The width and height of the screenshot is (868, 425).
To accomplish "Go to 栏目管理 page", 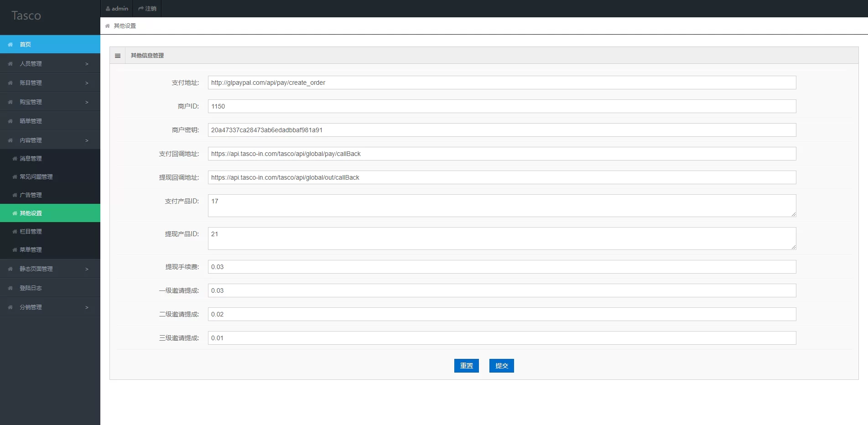I will point(31,232).
